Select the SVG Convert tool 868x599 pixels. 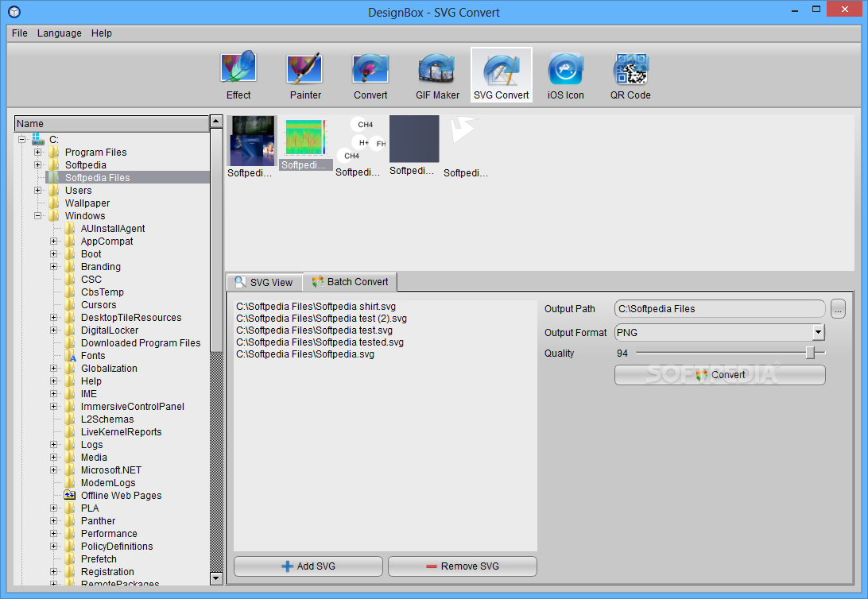click(x=502, y=75)
